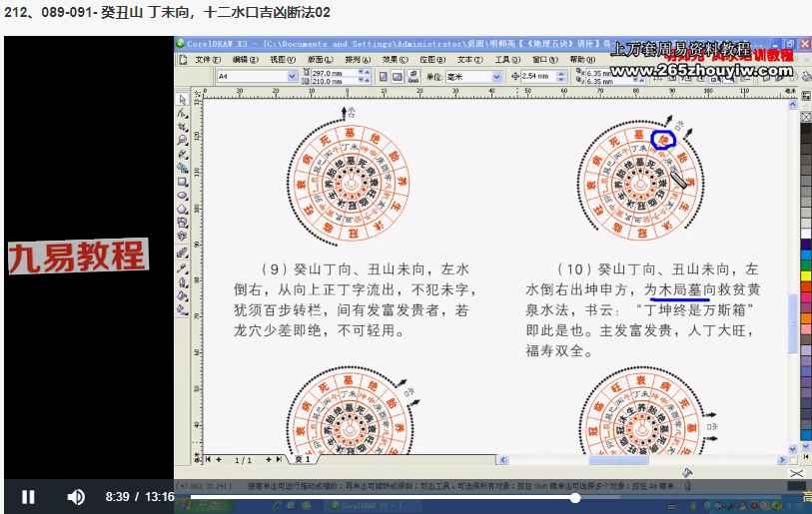Image resolution: width=812 pixels, height=514 pixels.
Task: Select the Basic Shapes tool
Action: (183, 224)
